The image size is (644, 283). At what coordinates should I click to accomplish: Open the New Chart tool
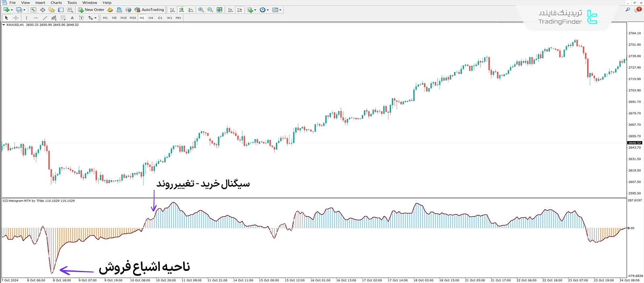click(6, 10)
